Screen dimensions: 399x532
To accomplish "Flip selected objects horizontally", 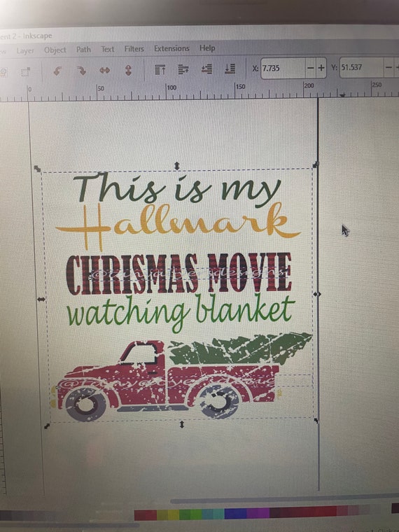I will point(104,71).
